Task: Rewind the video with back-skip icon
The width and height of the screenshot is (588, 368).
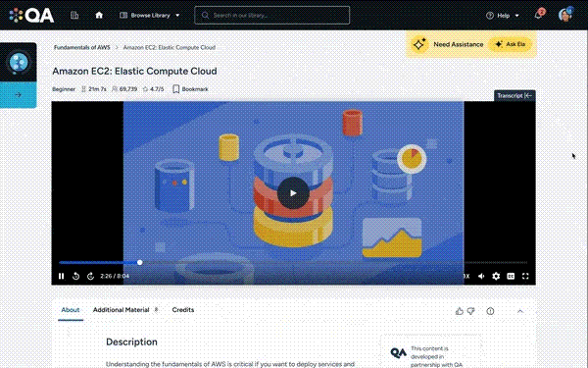Action: click(75, 276)
